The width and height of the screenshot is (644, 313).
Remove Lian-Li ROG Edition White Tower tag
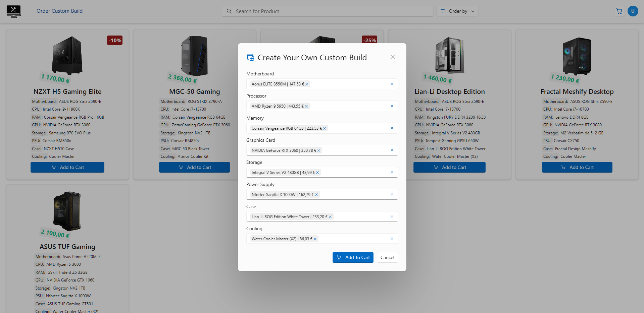coord(330,217)
